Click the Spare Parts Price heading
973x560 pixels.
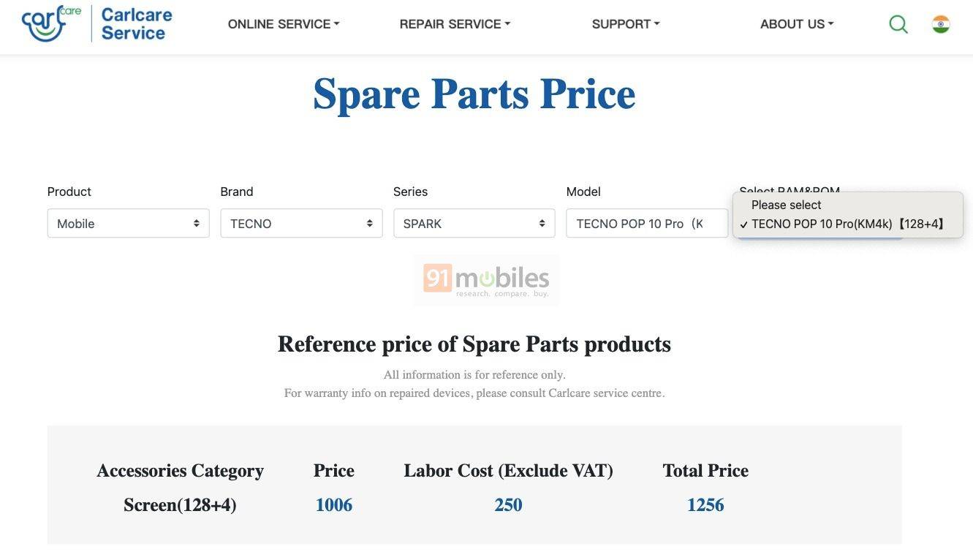pos(474,94)
